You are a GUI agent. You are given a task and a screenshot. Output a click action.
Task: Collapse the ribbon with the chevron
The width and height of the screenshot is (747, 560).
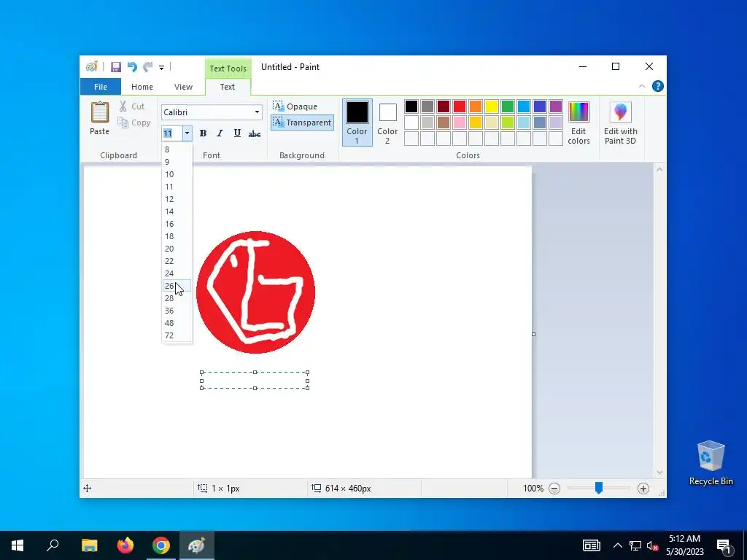[x=642, y=86]
